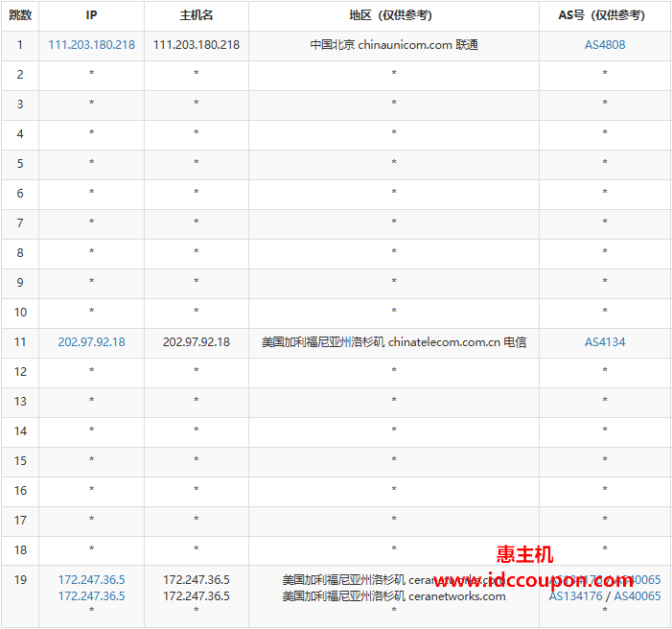Screen dimensions: 672x629
Task: Select the region text 中国北京 chinaunicom.com 联通
Action: point(394,45)
